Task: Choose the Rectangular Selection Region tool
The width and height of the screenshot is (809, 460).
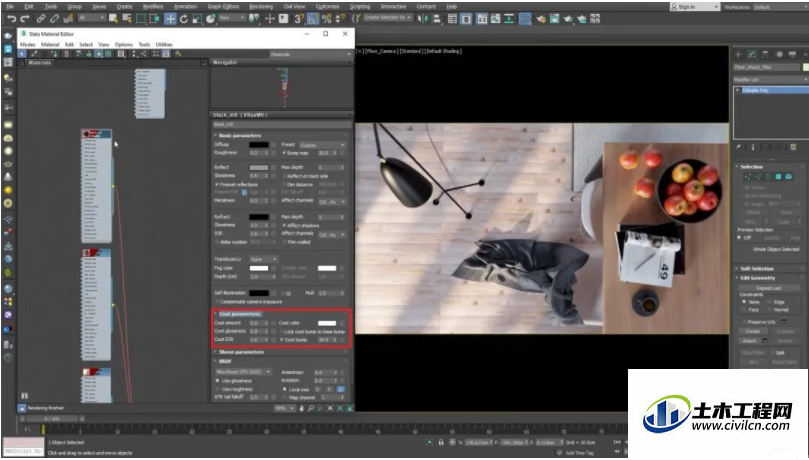Action: [140, 19]
